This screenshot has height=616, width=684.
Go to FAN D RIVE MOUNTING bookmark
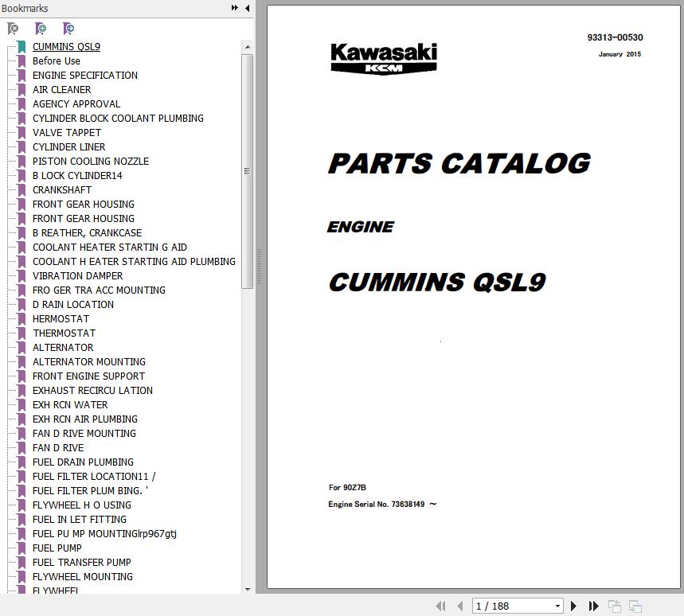84,434
